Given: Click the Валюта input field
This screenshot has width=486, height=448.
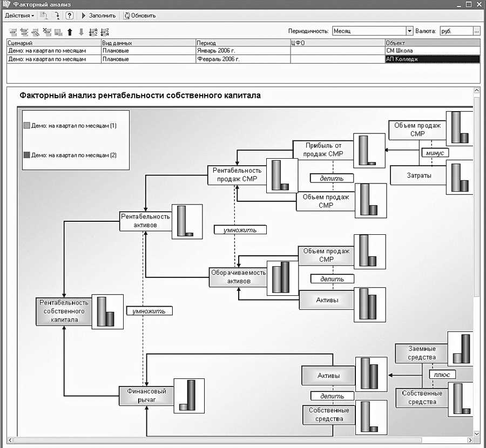Looking at the screenshot, I should coord(455,31).
